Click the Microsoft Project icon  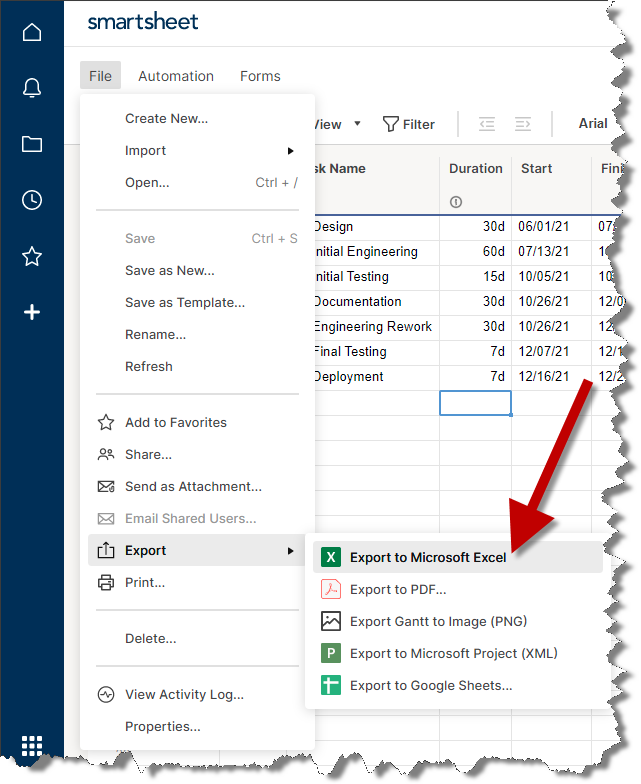point(330,653)
